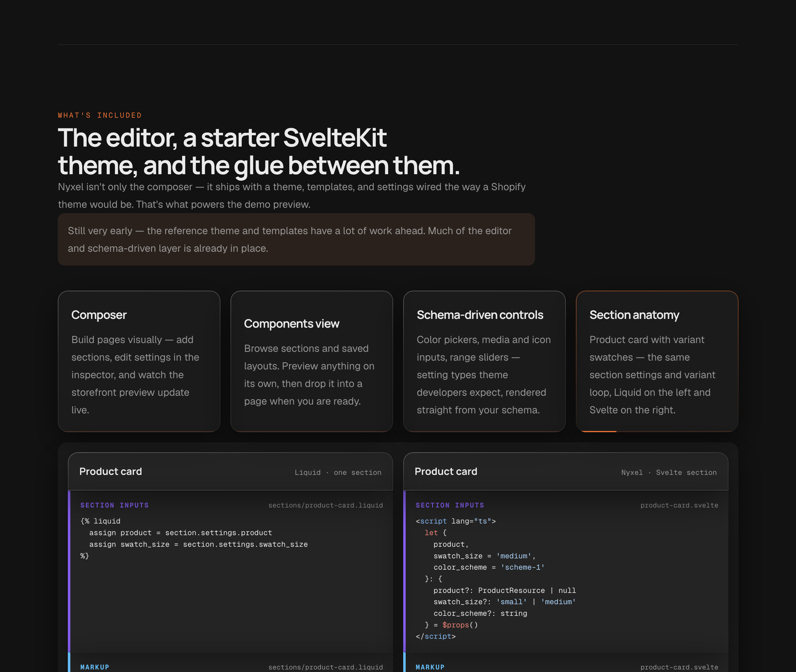This screenshot has height=672, width=796.
Task: Click the line "assign product = section.settings.product"
Action: click(x=181, y=533)
